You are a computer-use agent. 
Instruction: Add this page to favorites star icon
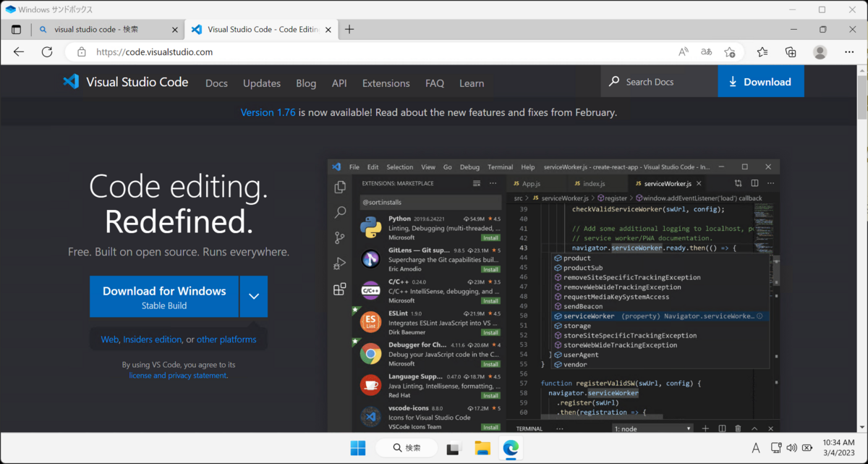pyautogui.click(x=730, y=52)
